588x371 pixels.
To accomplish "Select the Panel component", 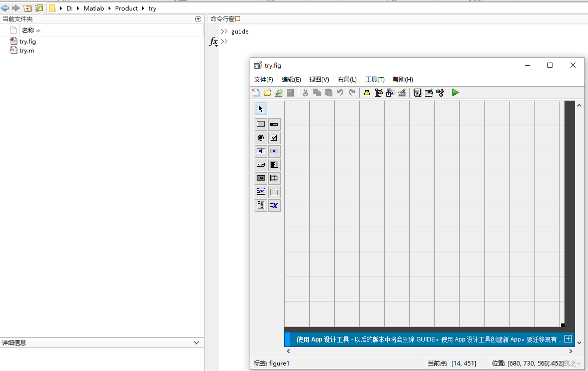I will click(x=274, y=192).
